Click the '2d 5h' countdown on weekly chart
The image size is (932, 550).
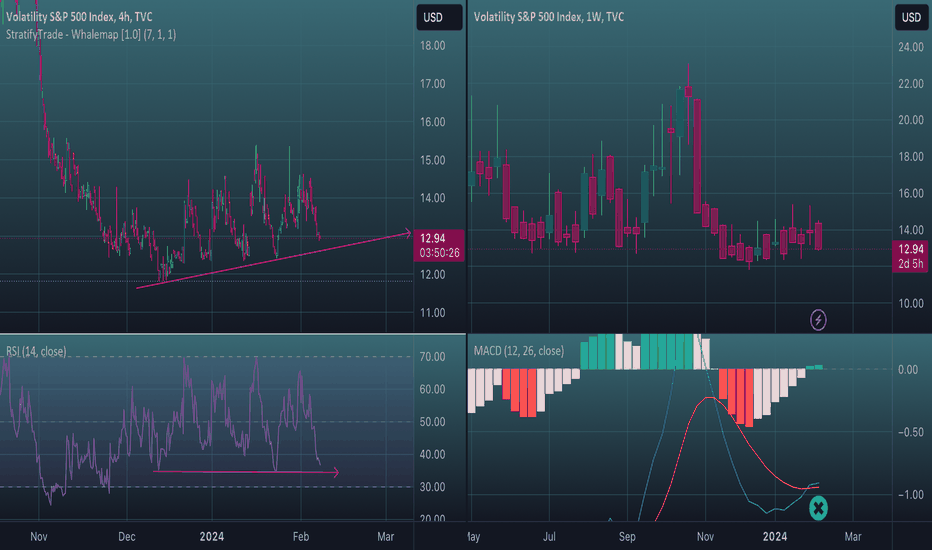911,263
